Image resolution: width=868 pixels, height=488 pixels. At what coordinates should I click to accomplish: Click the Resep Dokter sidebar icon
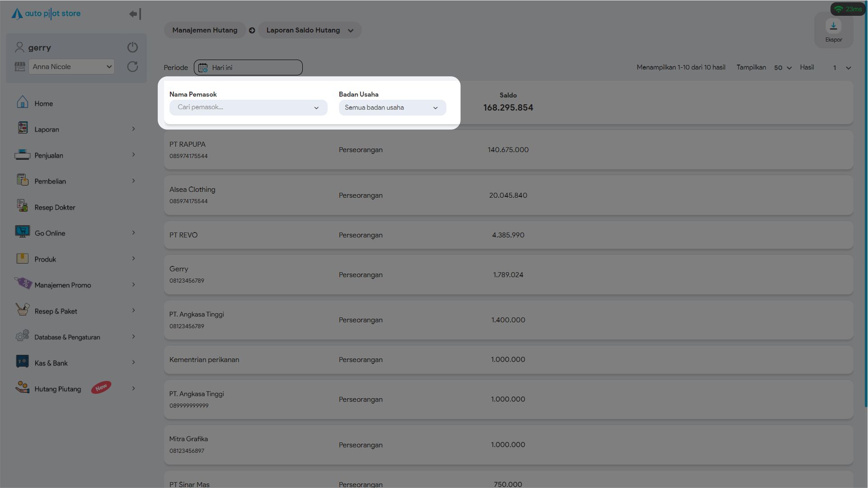point(22,206)
